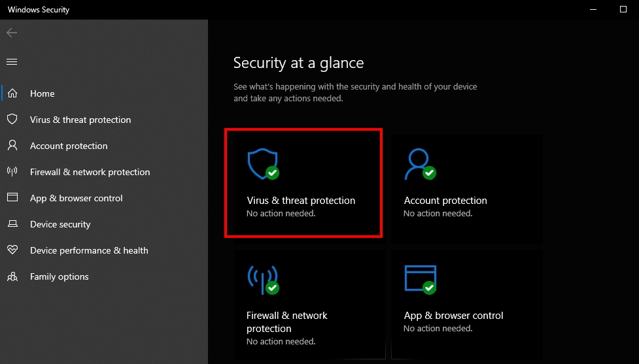Click the large blue person tile icon
The image size is (639, 364).
click(420, 163)
